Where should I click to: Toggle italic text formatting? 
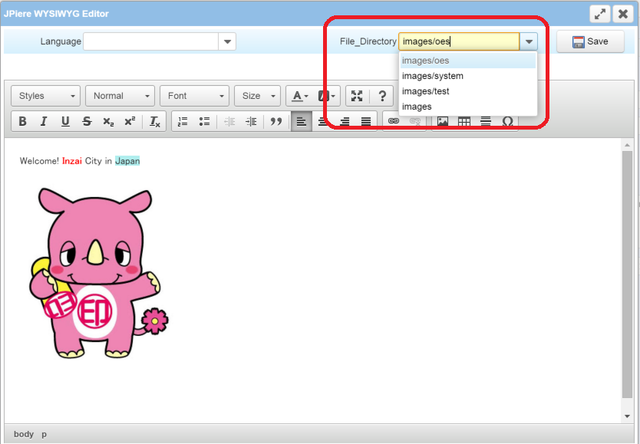point(43,121)
